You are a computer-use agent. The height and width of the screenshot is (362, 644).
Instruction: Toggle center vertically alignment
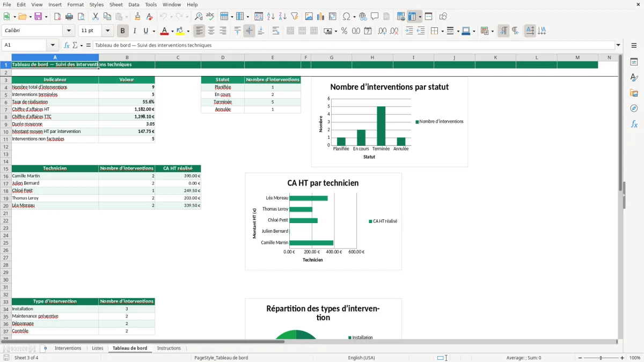click(x=249, y=31)
